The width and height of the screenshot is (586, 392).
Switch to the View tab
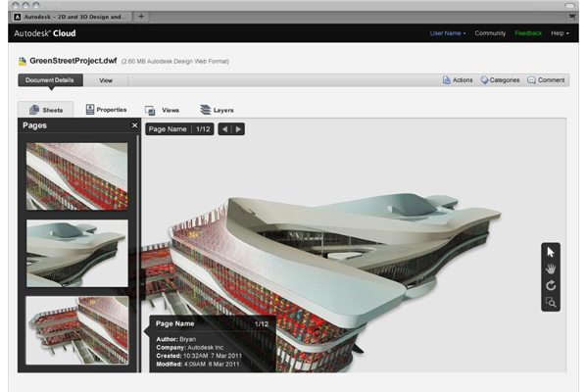coord(106,80)
